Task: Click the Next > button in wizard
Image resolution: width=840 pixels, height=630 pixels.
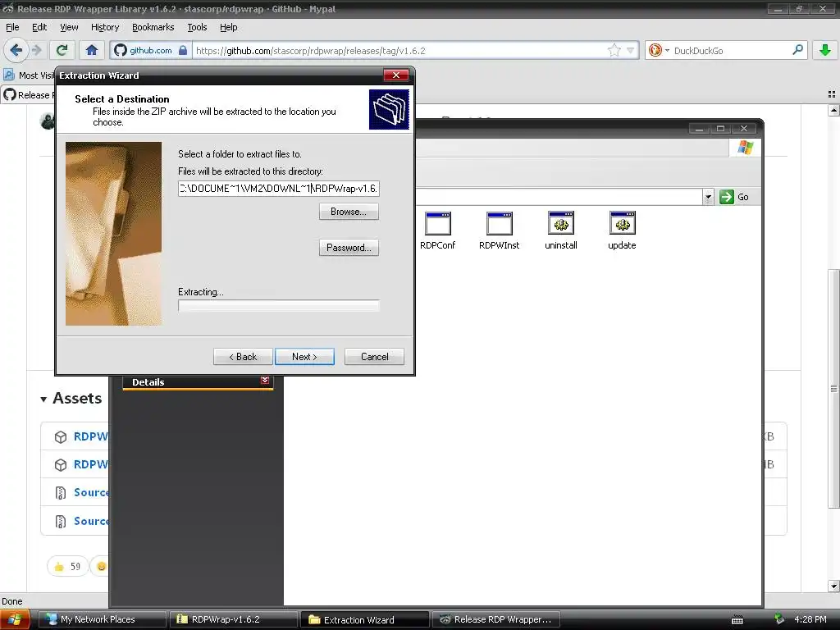Action: coord(304,357)
